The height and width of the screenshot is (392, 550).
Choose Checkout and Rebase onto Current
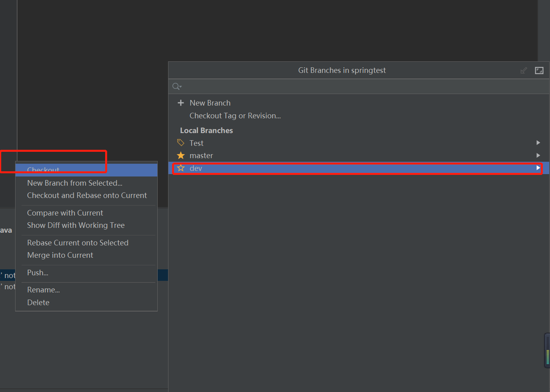[87, 195]
